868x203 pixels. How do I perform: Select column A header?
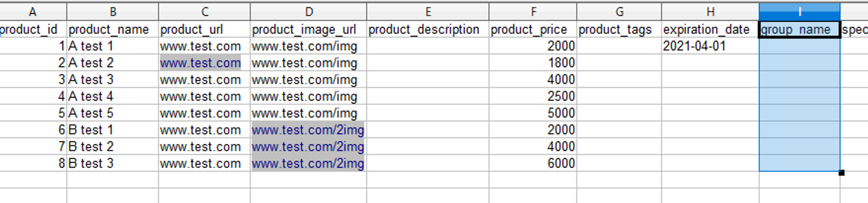click(33, 12)
